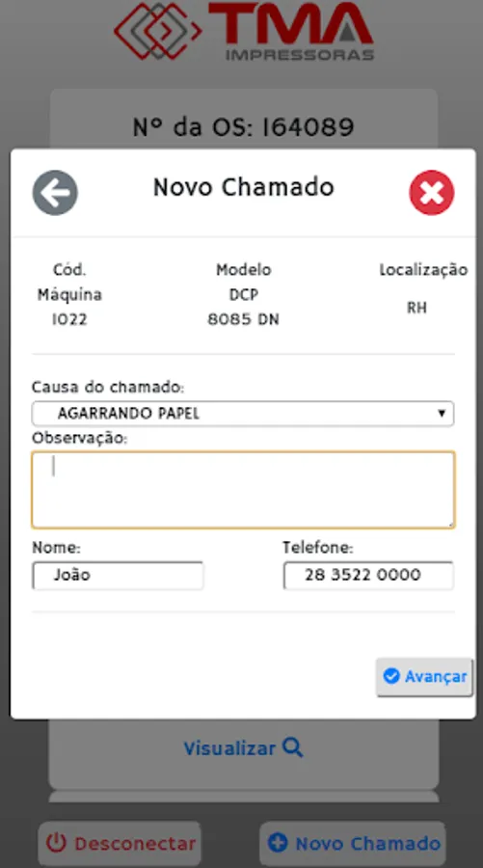Click the Cód. Máquina I022 text
Viewport: 483px width, 868px height.
click(69, 294)
